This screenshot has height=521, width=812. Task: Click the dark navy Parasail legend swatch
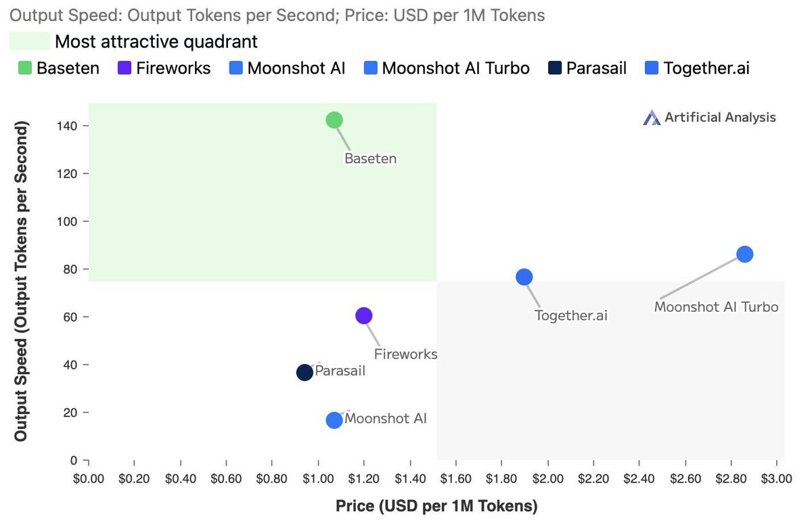pos(555,68)
